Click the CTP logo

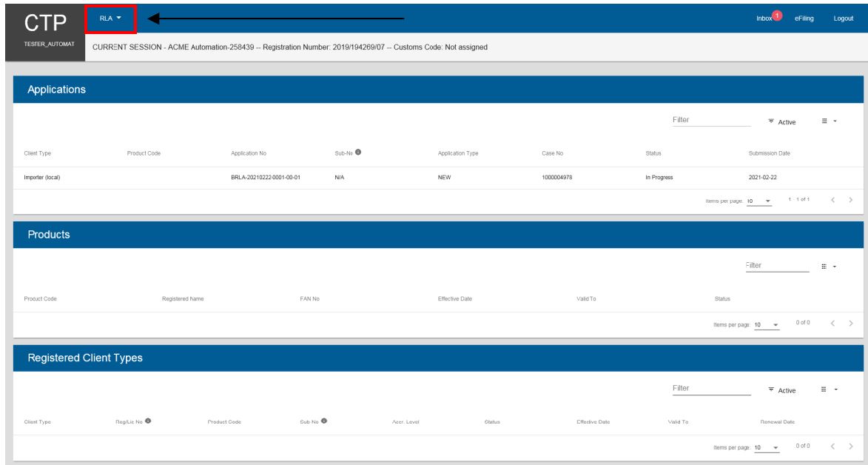pyautogui.click(x=45, y=23)
